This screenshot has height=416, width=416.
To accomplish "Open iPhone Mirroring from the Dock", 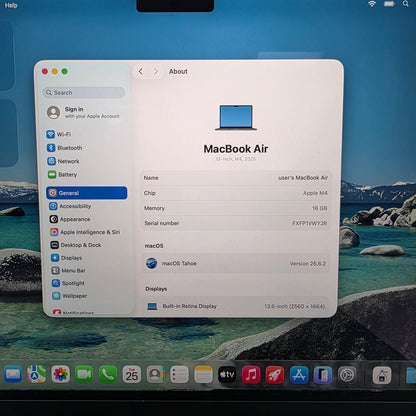I will point(323,374).
